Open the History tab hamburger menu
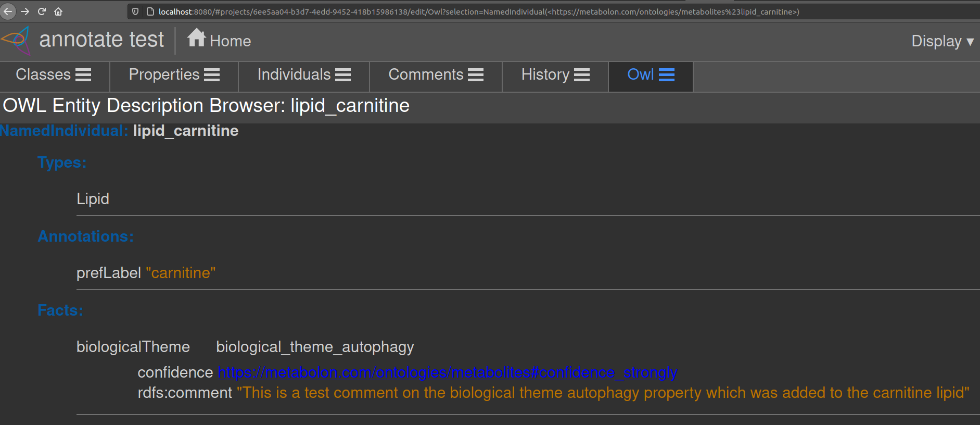The height and width of the screenshot is (425, 980). pos(582,75)
